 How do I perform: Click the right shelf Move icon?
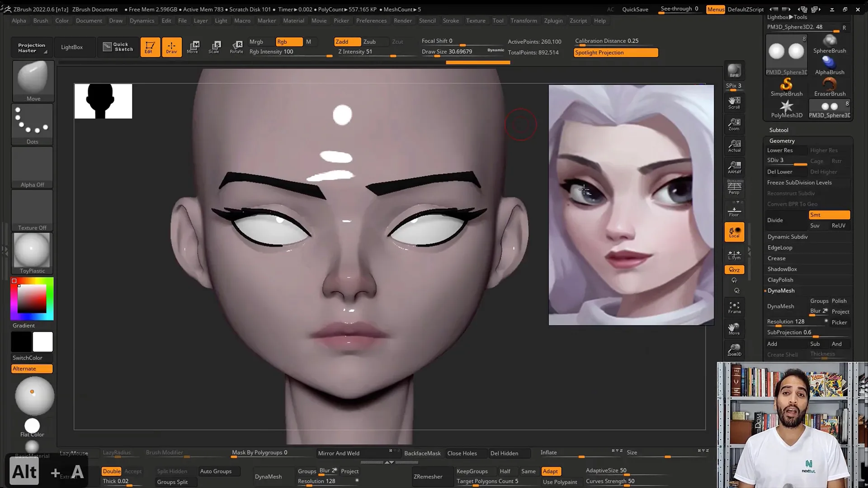[734, 328]
